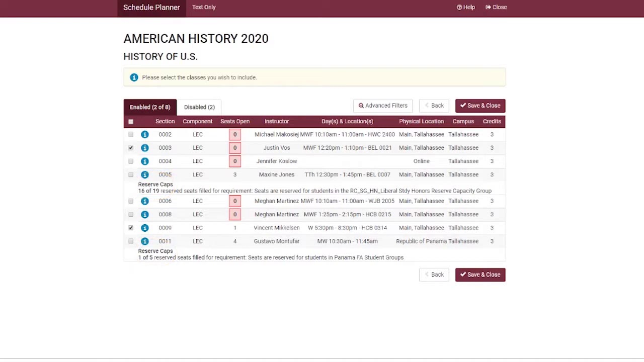Screen dimensions: 644x362
Task: Click the bottom Save & Close button
Action: point(480,275)
